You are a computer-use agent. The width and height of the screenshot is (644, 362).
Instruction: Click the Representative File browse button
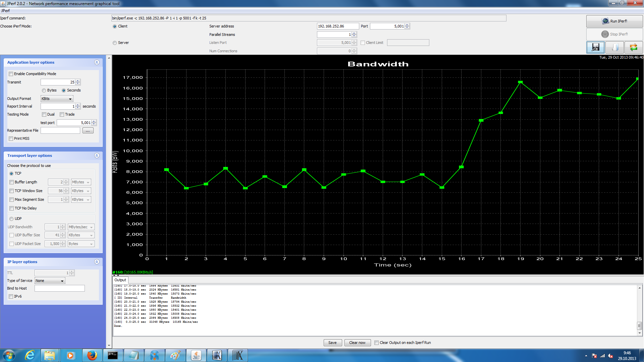pos(88,131)
